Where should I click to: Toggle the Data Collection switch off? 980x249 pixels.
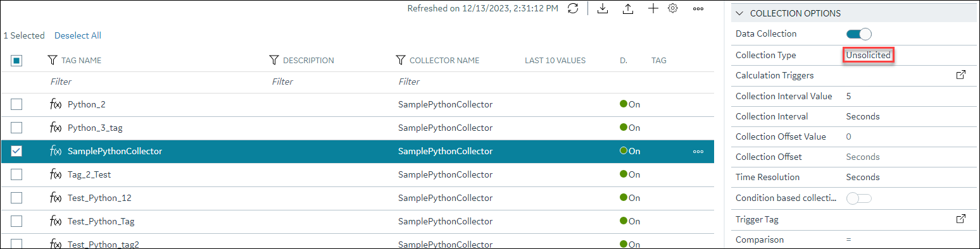point(859,34)
